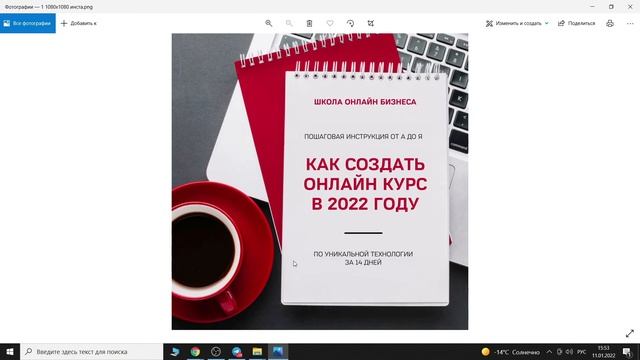
Task: Open the 'Все фотографии' gallery view
Action: click(x=28, y=23)
